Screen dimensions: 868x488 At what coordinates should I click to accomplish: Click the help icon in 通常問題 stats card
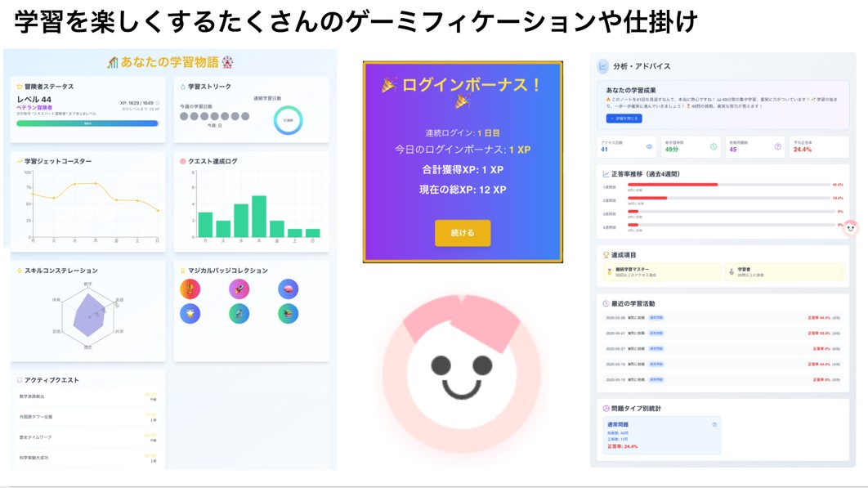[714, 424]
